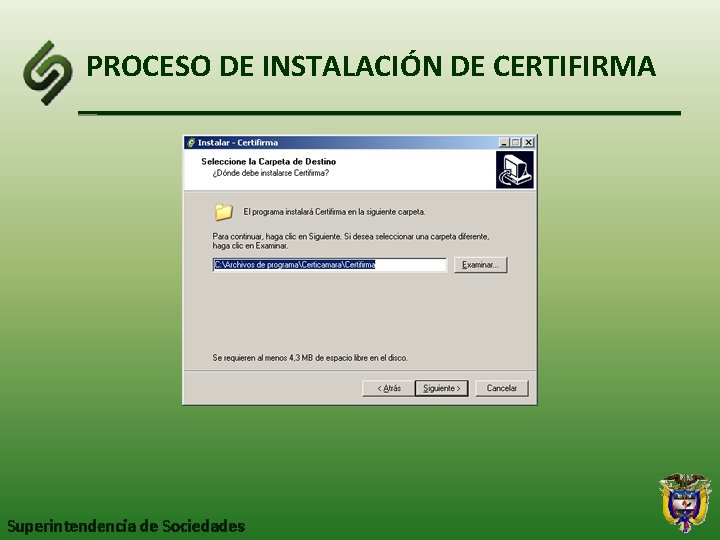Cancel the installation with Cancelar
The image size is (720, 540).
(501, 388)
